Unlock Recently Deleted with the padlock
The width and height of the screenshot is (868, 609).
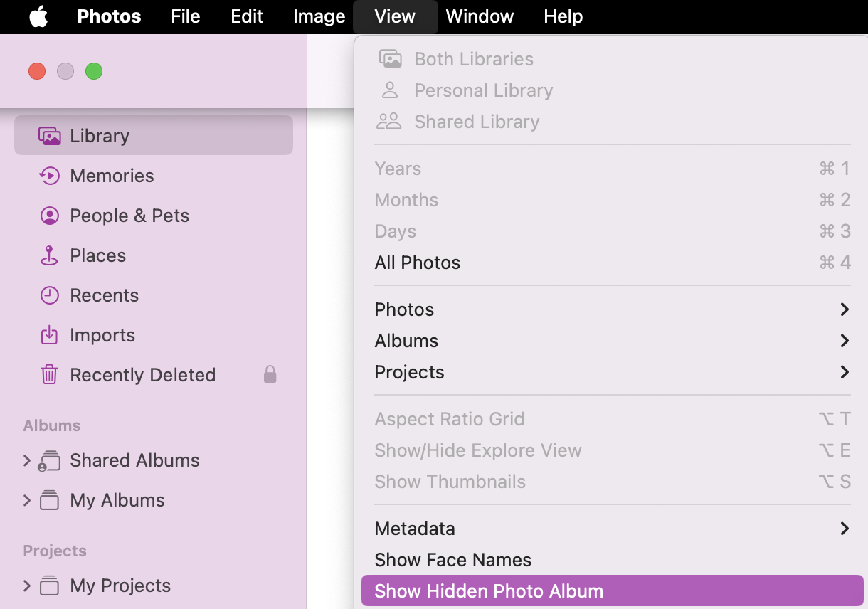pos(270,375)
